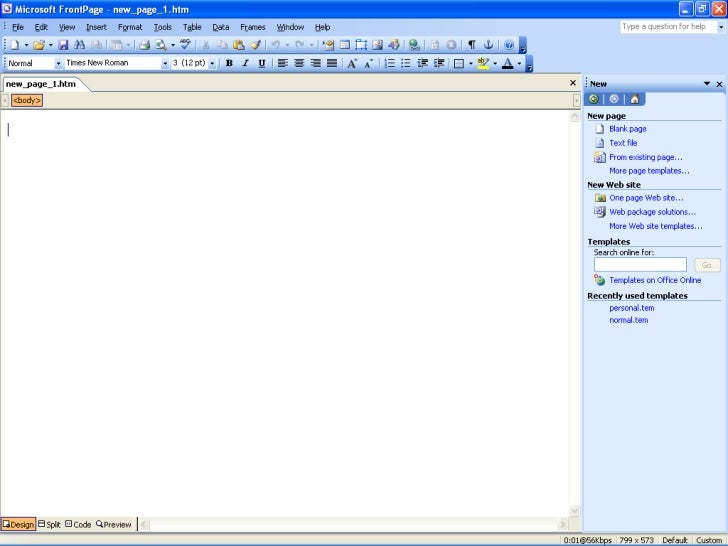Open the Format menu
The width and height of the screenshot is (728, 546).
click(130, 27)
